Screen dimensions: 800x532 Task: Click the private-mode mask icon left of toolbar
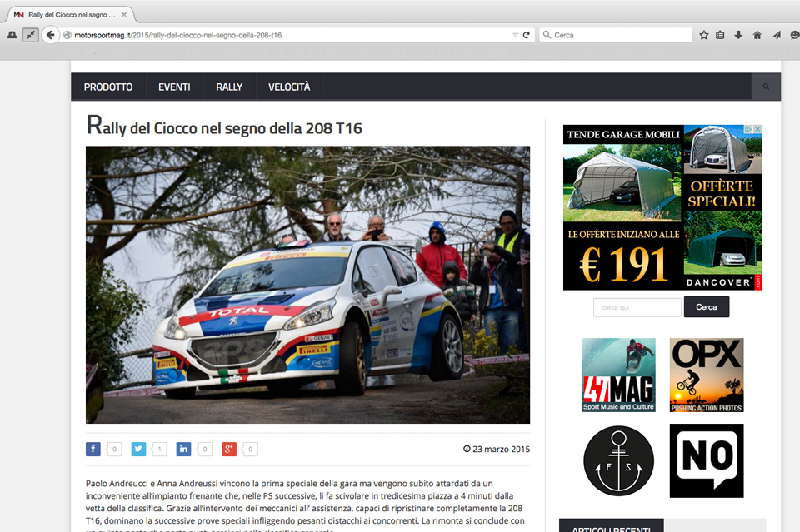12,35
